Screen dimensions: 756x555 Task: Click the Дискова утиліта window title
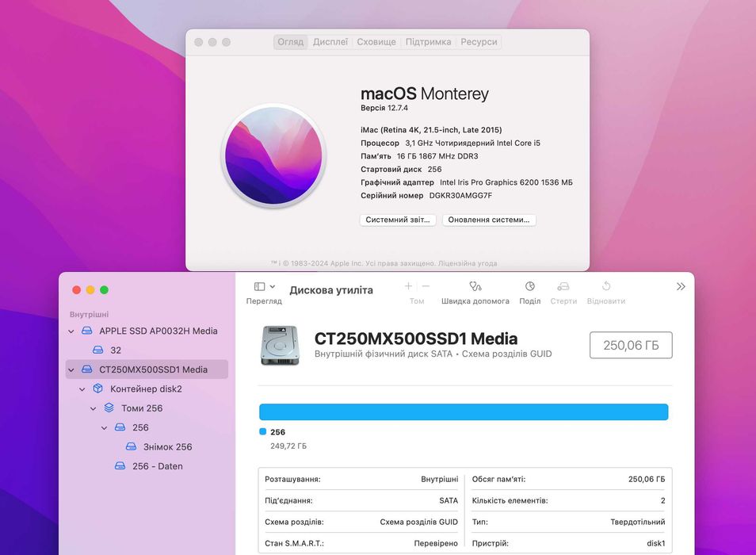coord(331,290)
